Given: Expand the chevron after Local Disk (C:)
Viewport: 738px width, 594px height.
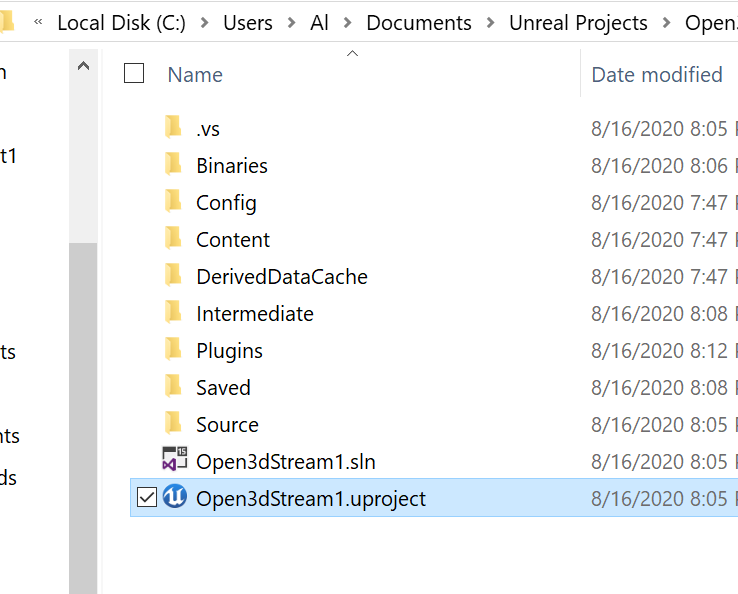Looking at the screenshot, I should [204, 23].
